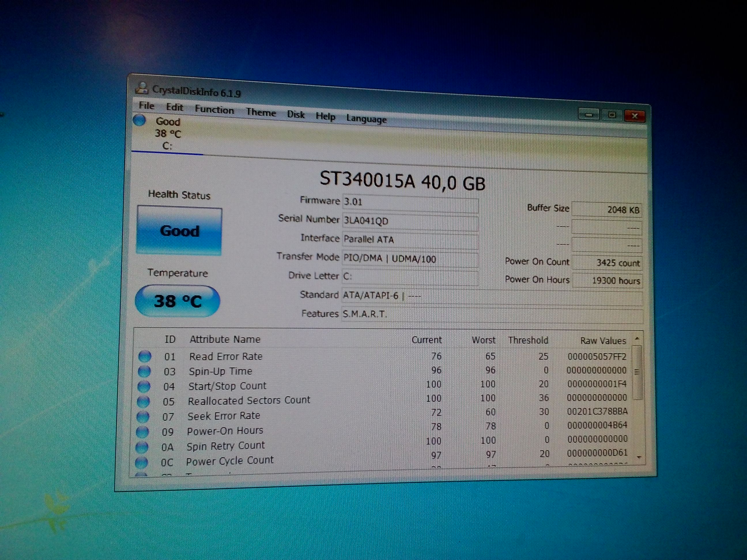Open the Theme menu
Image resolution: width=747 pixels, height=560 pixels.
pyautogui.click(x=261, y=112)
